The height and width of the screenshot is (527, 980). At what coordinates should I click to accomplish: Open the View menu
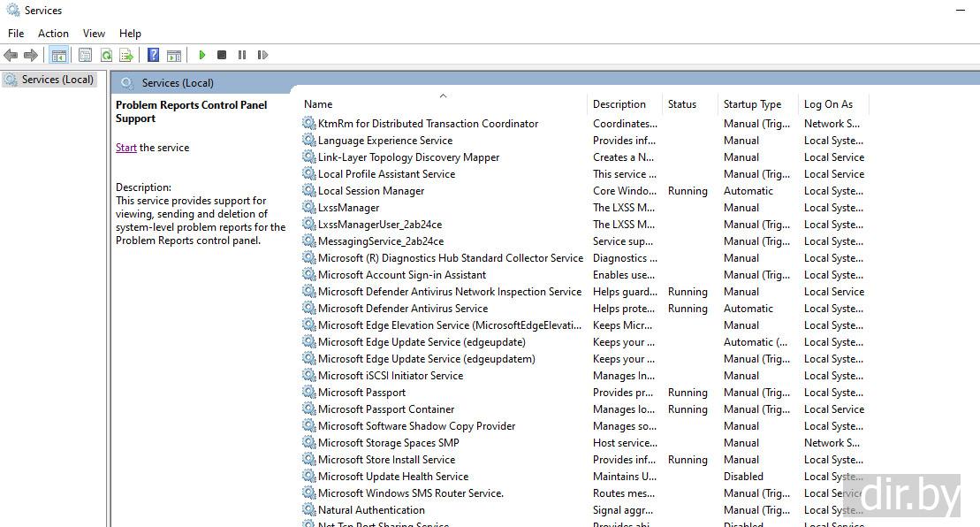tap(94, 34)
